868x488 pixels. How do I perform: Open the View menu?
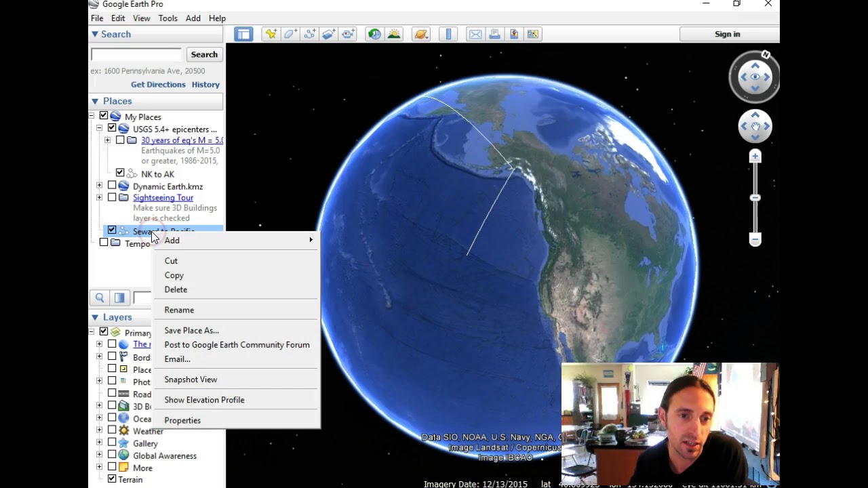coord(142,18)
